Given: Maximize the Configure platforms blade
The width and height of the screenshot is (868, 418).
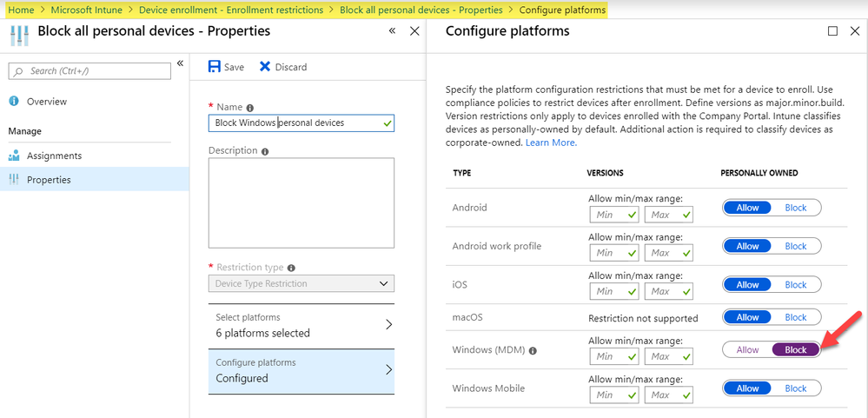Looking at the screenshot, I should pos(832,31).
